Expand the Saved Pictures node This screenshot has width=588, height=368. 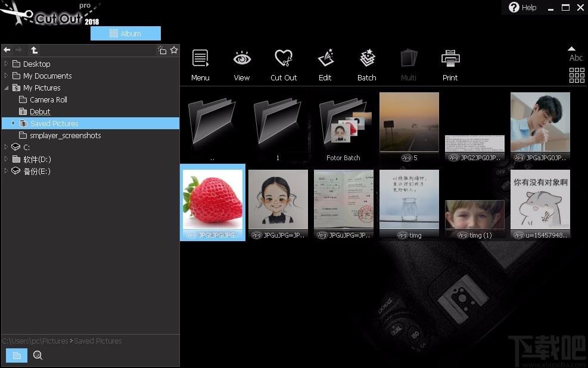click(13, 123)
